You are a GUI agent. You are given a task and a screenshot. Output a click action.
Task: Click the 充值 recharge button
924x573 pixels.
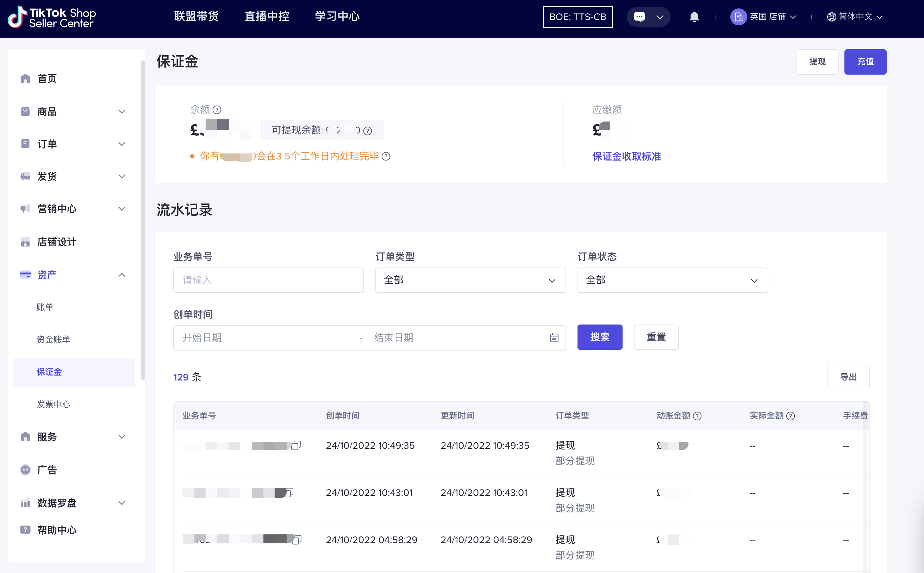pyautogui.click(x=865, y=62)
